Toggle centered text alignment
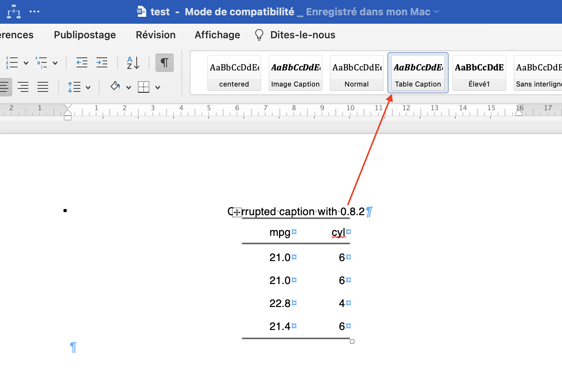562x392 pixels. click(x=23, y=87)
